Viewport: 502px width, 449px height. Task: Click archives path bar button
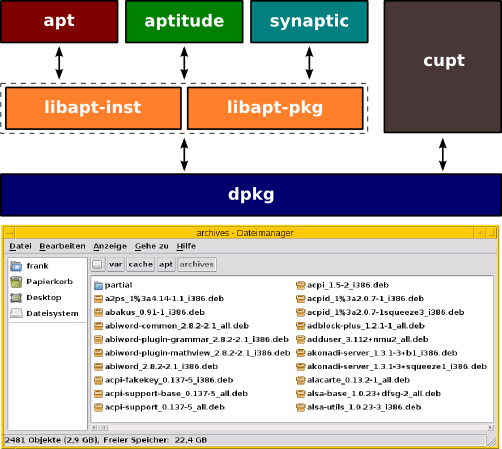click(x=197, y=265)
